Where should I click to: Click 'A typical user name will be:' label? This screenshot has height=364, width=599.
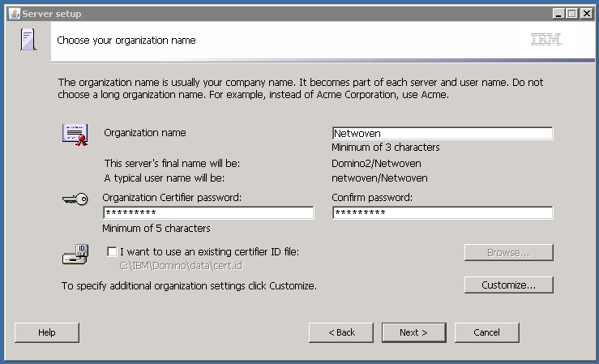click(x=165, y=178)
